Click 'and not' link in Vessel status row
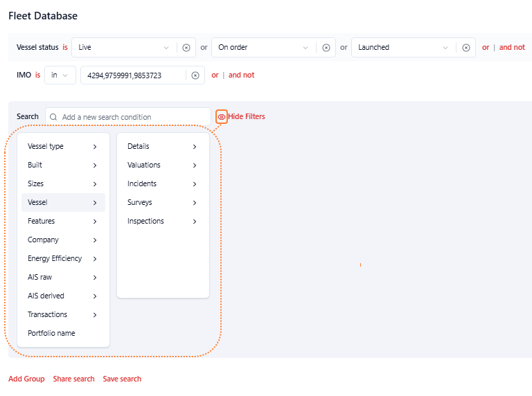532x396 pixels. click(x=512, y=48)
